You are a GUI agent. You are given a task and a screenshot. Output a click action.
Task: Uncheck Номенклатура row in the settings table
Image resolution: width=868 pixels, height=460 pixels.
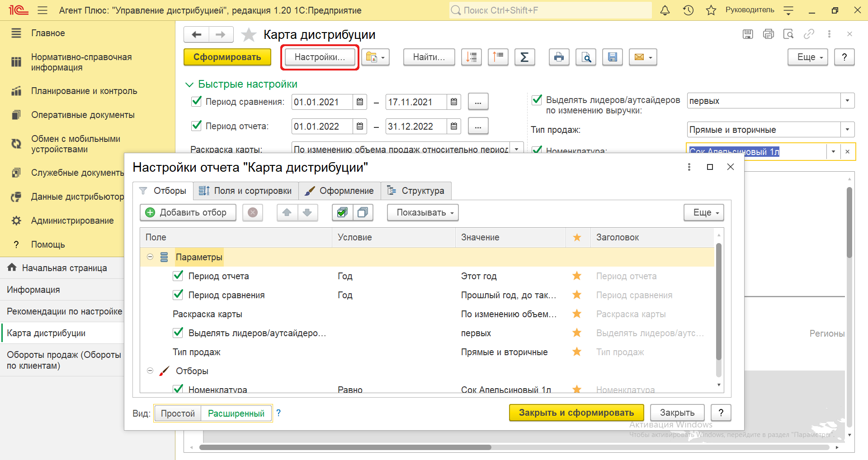(178, 389)
